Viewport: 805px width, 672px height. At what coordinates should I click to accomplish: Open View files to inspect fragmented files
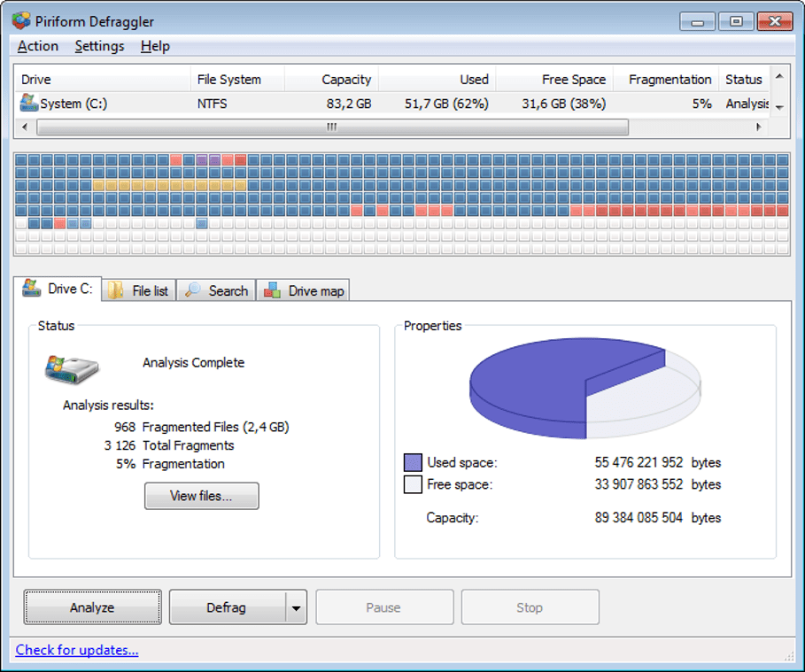(x=201, y=496)
